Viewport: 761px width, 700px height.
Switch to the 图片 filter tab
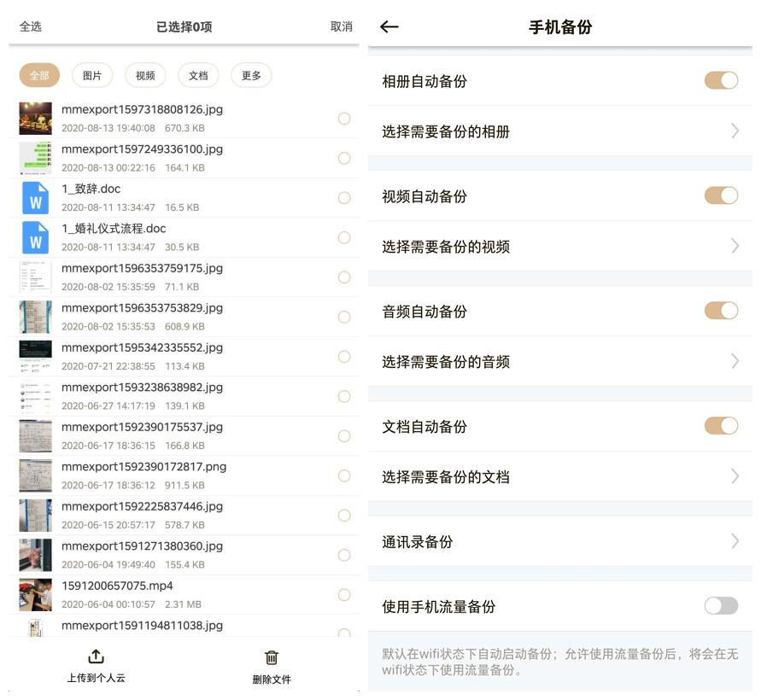[91, 75]
